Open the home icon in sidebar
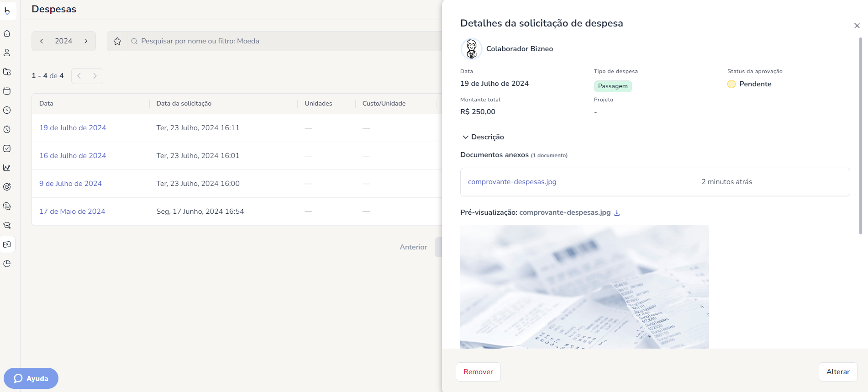Screen dimensions: 868x392 click(x=7, y=33)
